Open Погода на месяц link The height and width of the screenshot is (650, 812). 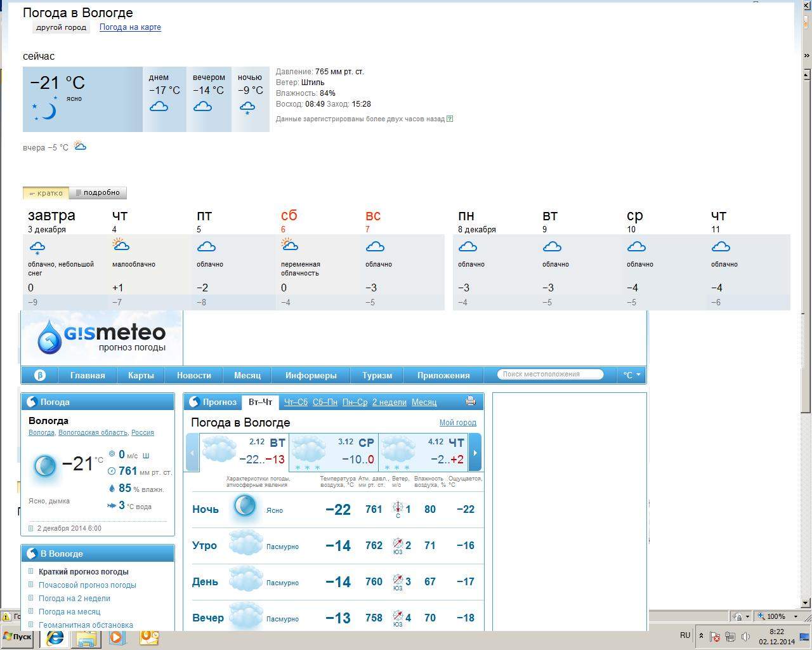pyautogui.click(x=69, y=612)
